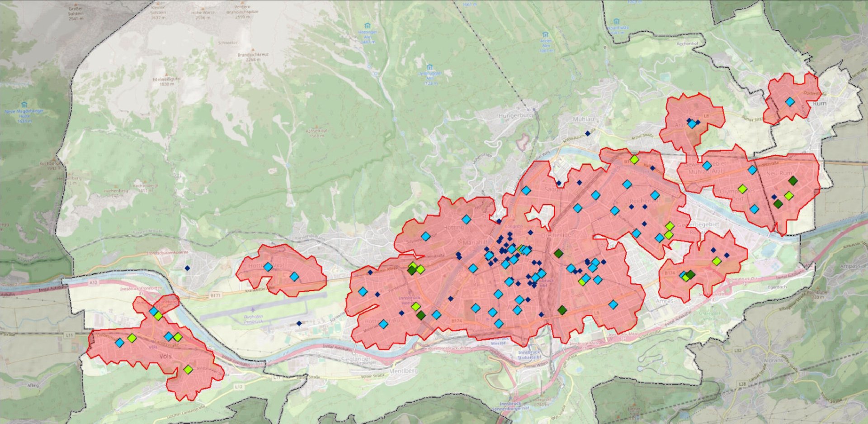Click the dark green marker by Neu-Rum label
This screenshot has width=868, height=424.
tap(793, 181)
